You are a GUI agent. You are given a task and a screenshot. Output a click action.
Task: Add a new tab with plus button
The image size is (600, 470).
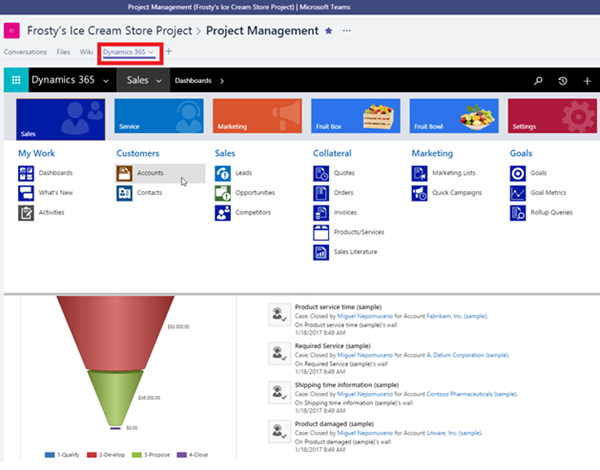[169, 51]
